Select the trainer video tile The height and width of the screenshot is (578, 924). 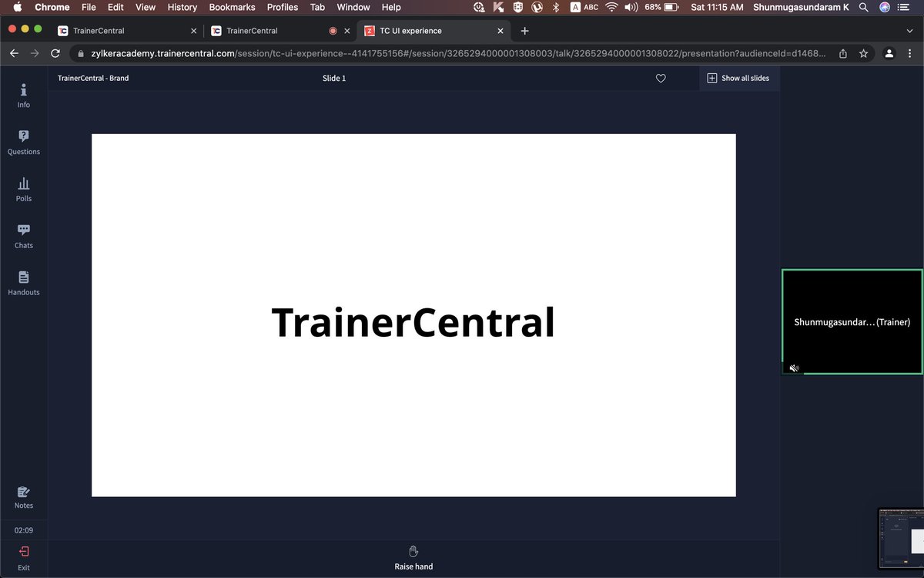(x=852, y=322)
